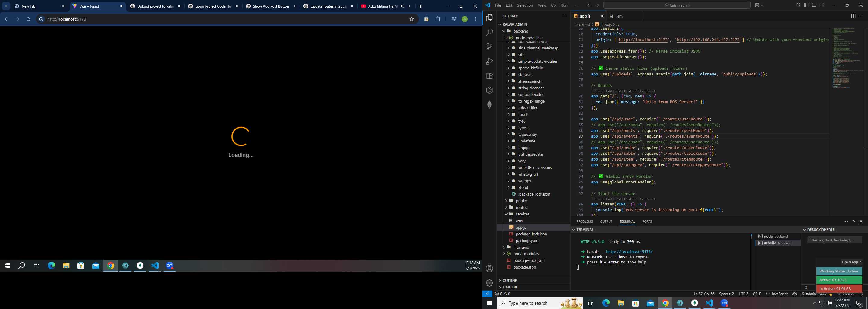
Task: Open Chrome Extensions puzzle icon
Action: tap(438, 19)
